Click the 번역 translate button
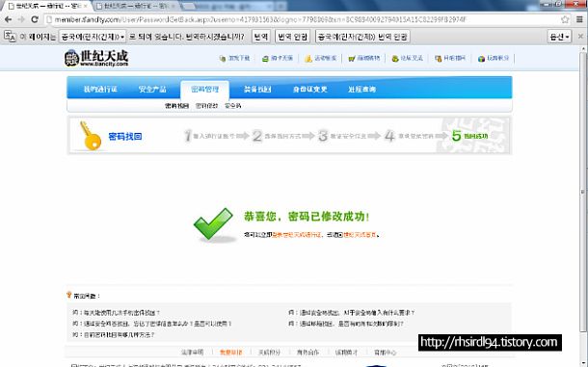 click(261, 37)
